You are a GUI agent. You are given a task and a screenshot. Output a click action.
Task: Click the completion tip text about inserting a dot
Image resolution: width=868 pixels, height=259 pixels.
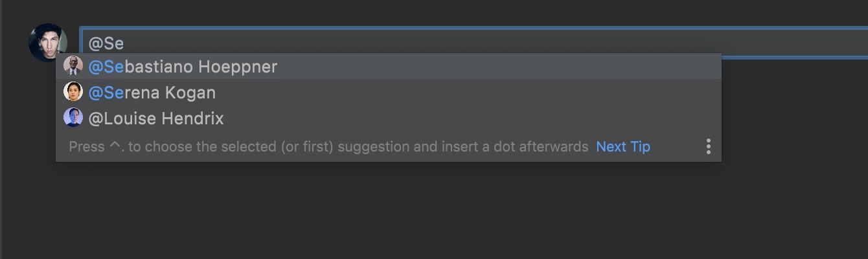[x=328, y=146]
